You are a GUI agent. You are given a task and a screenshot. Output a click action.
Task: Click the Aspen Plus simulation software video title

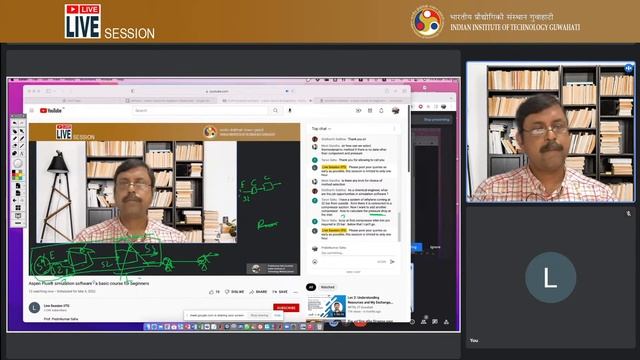pos(89,283)
